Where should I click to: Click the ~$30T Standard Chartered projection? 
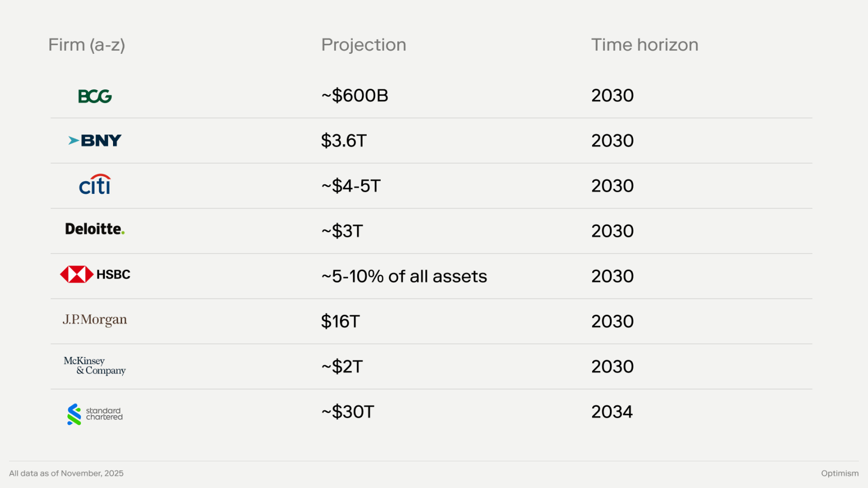coord(348,412)
